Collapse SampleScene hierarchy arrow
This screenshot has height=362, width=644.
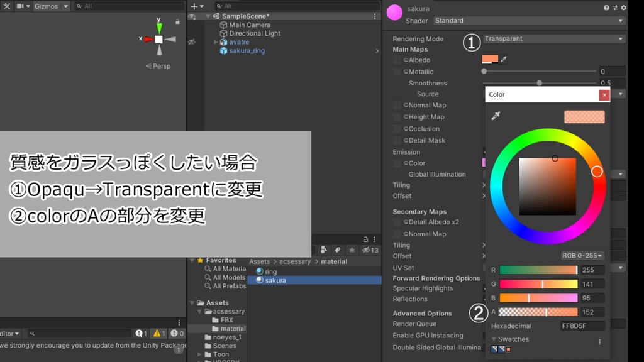[208, 16]
